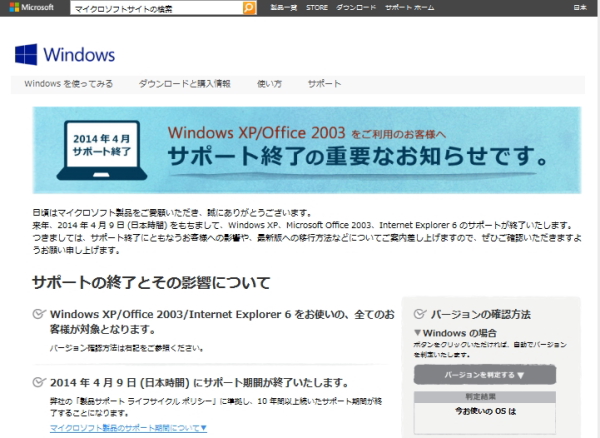600x438 pixels.
Task: Click in the Microsoft site search field
Action: [x=156, y=8]
